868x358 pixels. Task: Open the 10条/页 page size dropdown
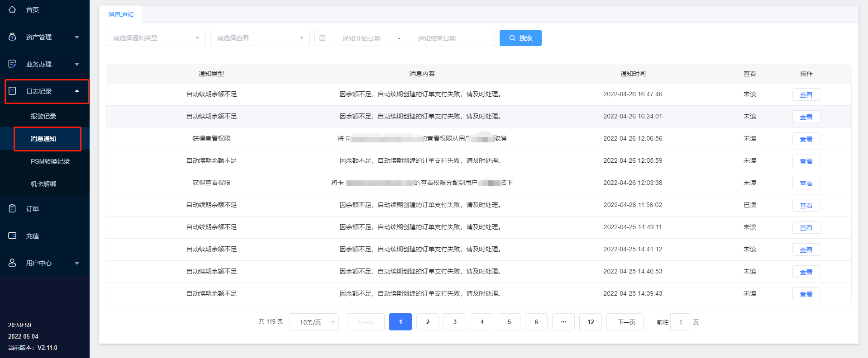pyautogui.click(x=314, y=322)
